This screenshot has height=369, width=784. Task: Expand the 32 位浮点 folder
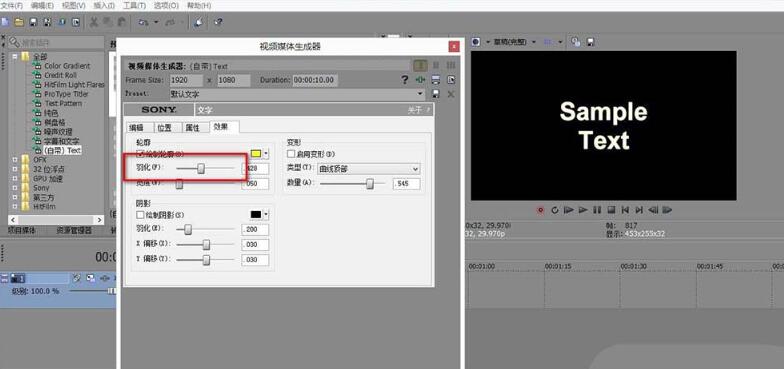pyautogui.click(x=14, y=169)
